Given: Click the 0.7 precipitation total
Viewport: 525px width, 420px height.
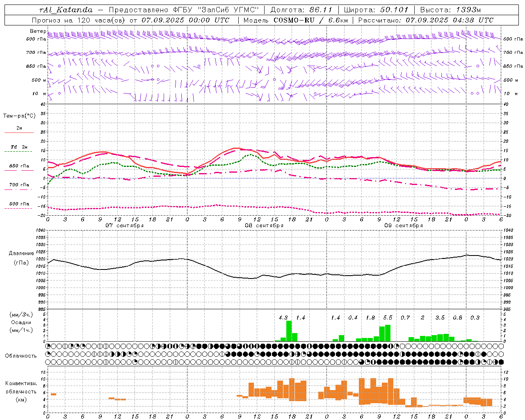Looking at the screenshot, I should pyautogui.click(x=405, y=318).
